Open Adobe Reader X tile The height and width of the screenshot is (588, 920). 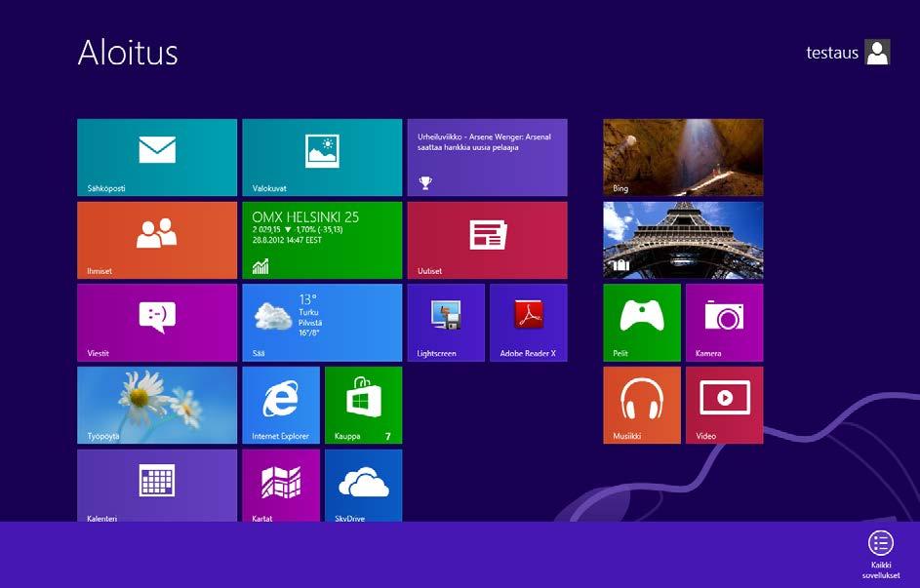(x=529, y=323)
